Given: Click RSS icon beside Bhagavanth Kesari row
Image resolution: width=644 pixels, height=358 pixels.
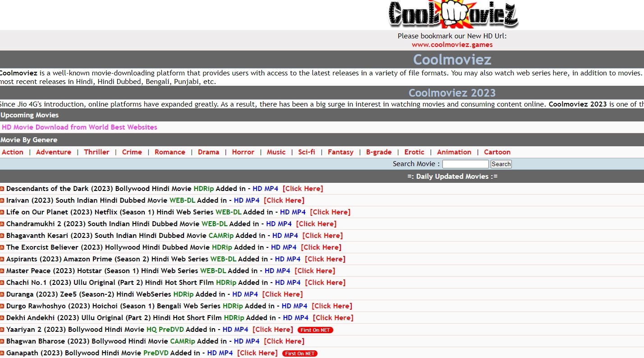Looking at the screenshot, I should (x=2, y=236).
